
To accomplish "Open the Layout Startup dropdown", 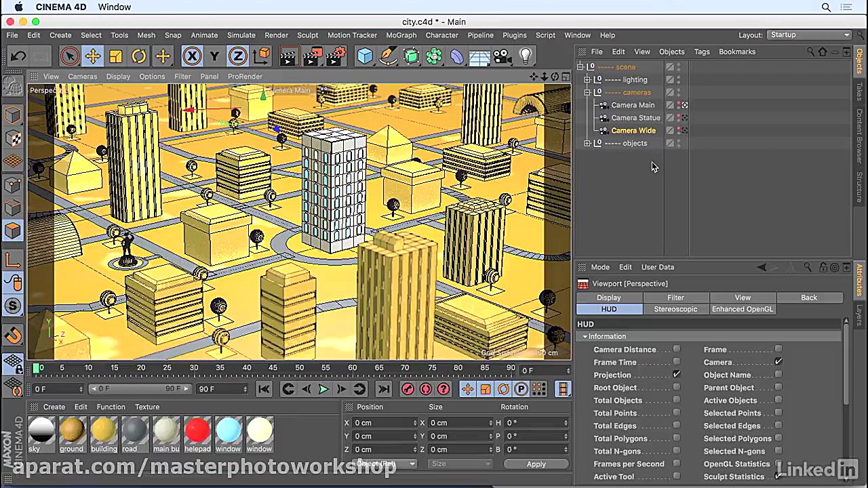I will click(809, 35).
